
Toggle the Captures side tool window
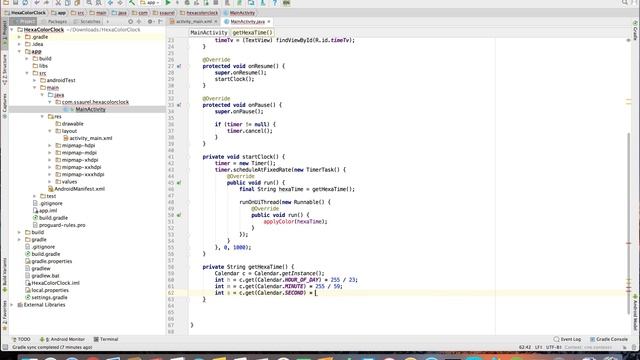click(4, 106)
